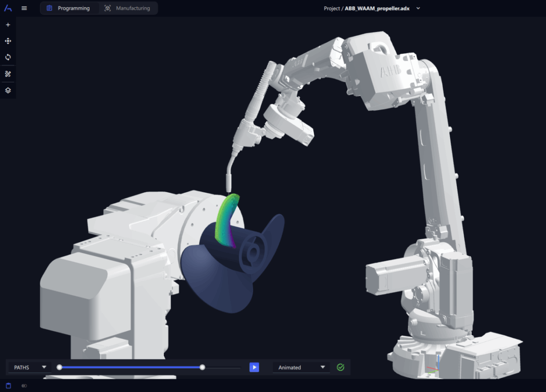
Task: Open the Layers panel icon
Action: coord(8,90)
